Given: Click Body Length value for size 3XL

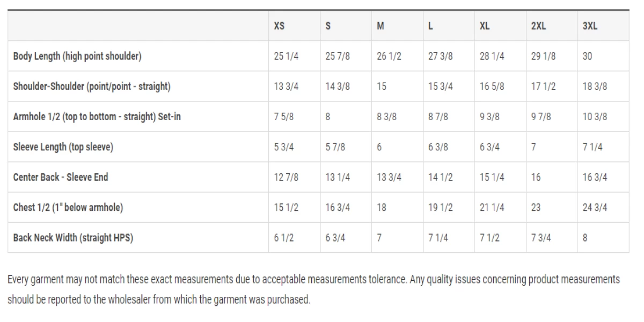Looking at the screenshot, I should click(587, 56).
